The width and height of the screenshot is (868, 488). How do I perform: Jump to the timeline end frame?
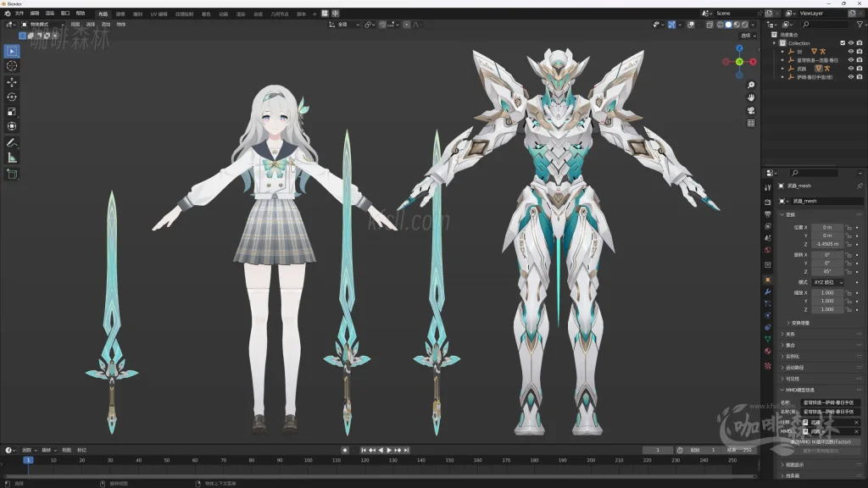[406, 451]
